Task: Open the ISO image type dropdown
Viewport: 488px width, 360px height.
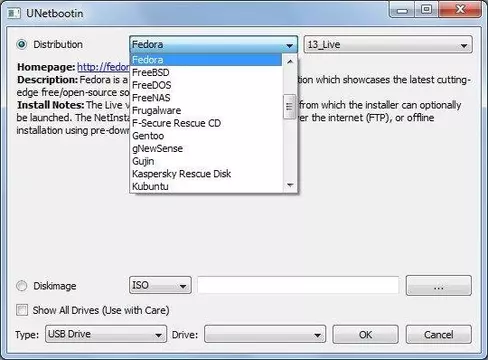Action: 160,285
